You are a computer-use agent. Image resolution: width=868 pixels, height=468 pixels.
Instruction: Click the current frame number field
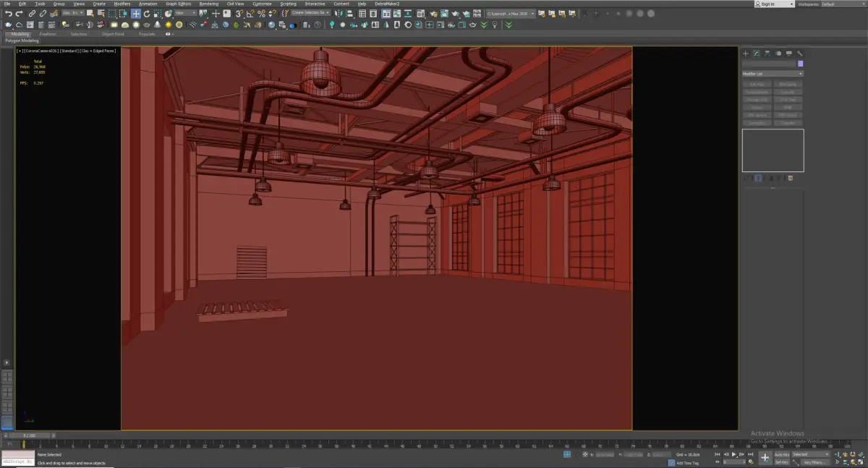coord(733,462)
